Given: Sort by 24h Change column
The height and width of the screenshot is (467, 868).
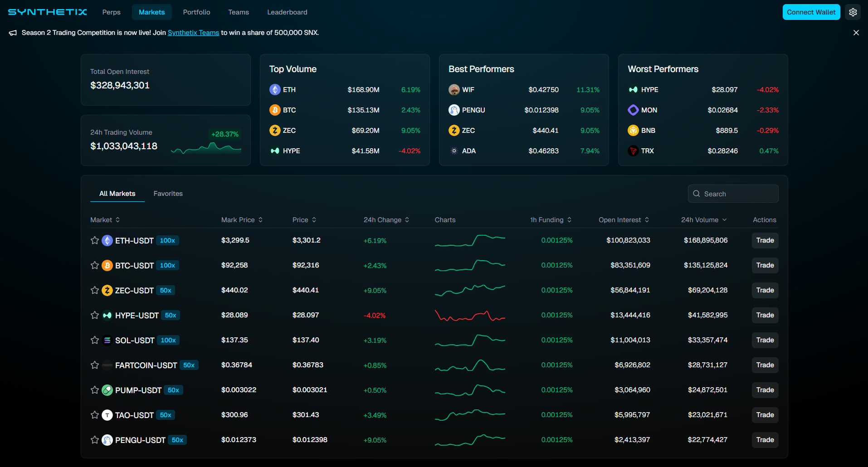Looking at the screenshot, I should coord(386,220).
